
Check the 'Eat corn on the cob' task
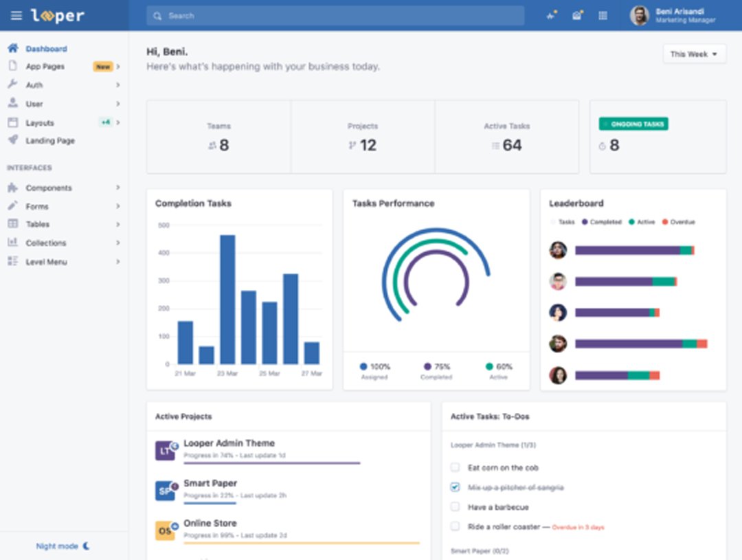(x=455, y=467)
